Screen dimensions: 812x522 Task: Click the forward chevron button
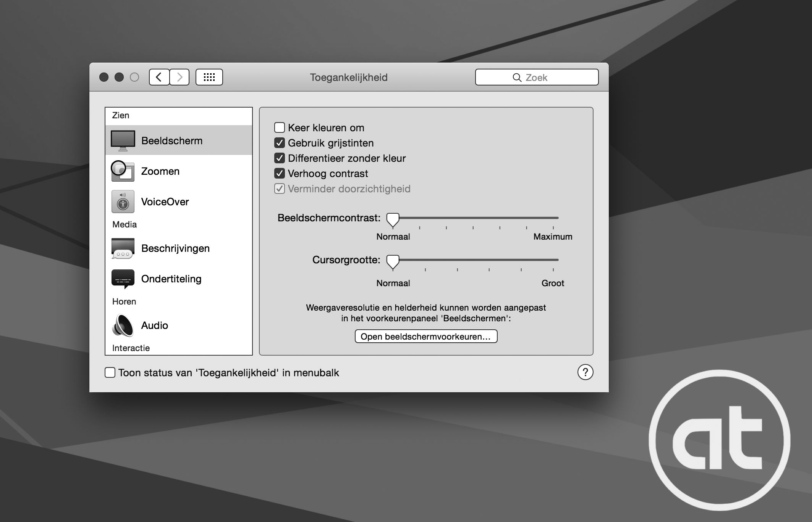click(x=180, y=77)
